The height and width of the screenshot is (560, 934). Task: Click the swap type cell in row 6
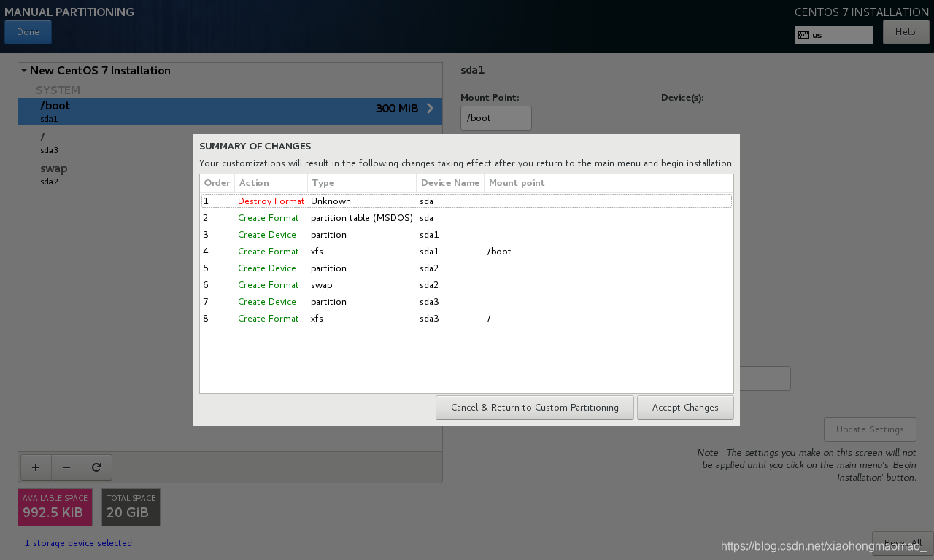(321, 285)
